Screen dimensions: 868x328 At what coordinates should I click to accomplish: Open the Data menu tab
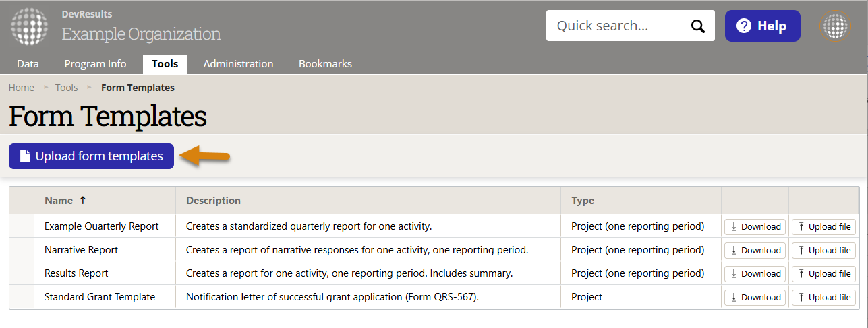pyautogui.click(x=28, y=64)
